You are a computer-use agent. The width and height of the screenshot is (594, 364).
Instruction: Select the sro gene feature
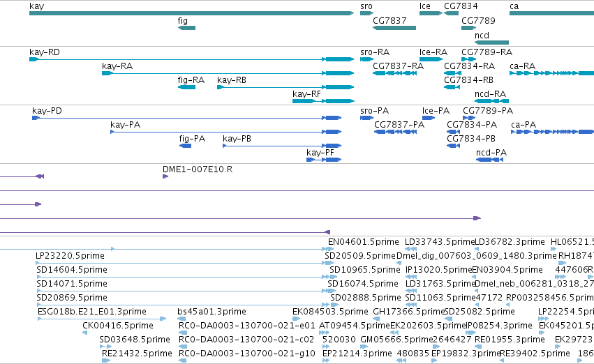(366, 13)
